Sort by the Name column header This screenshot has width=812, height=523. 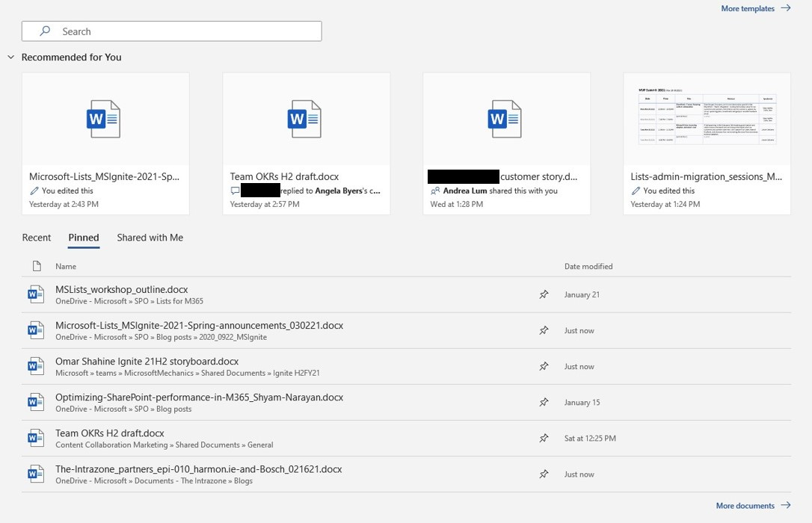[66, 267]
